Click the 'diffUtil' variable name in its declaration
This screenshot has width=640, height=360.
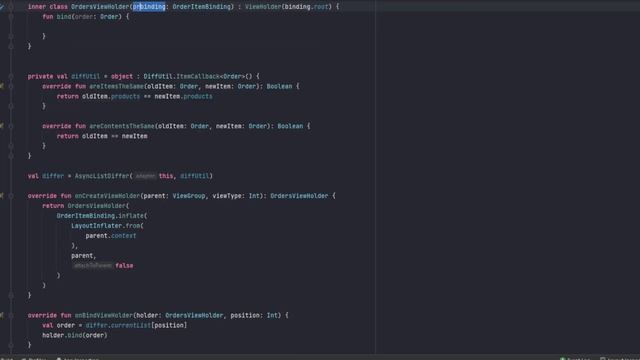point(85,76)
